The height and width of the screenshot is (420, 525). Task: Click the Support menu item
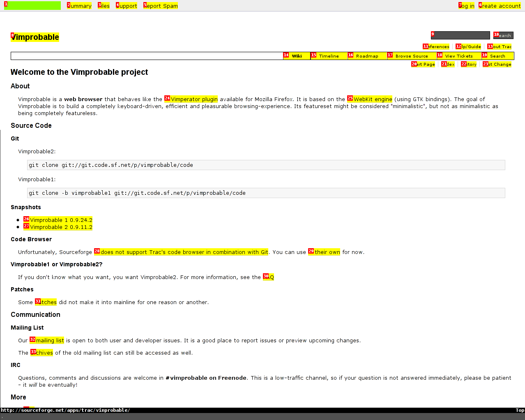pos(127,6)
